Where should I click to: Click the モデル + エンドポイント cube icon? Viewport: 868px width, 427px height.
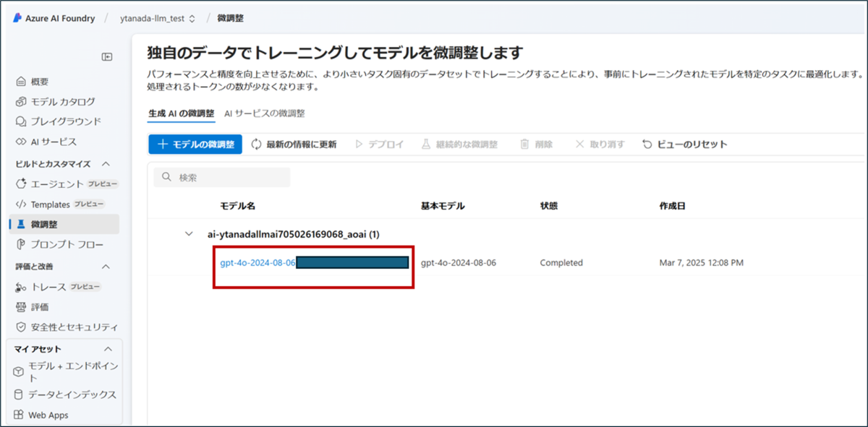(19, 371)
